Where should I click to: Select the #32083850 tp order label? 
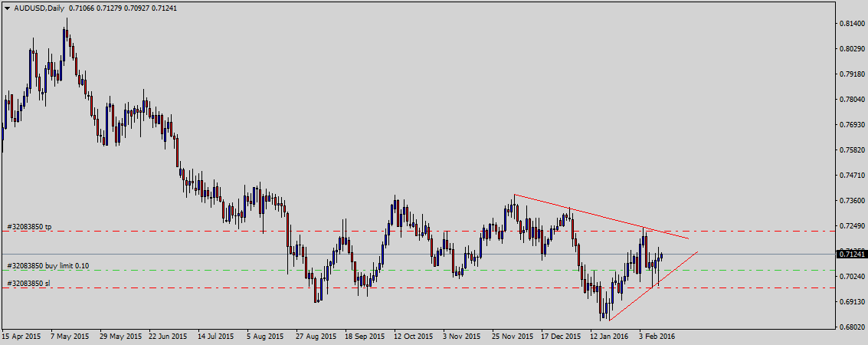pos(29,227)
